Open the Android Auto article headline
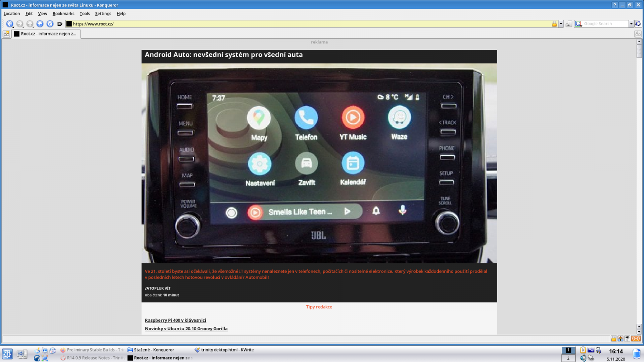 (x=224, y=55)
